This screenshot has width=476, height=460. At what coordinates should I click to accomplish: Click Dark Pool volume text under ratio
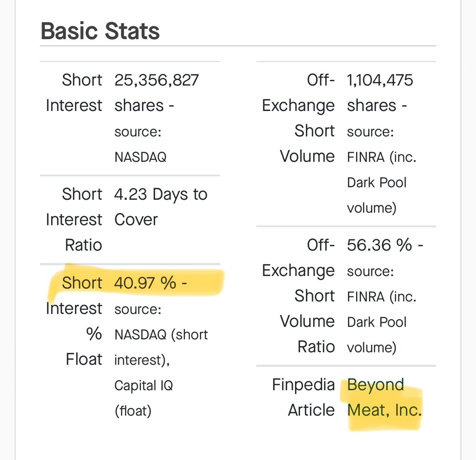click(x=377, y=335)
